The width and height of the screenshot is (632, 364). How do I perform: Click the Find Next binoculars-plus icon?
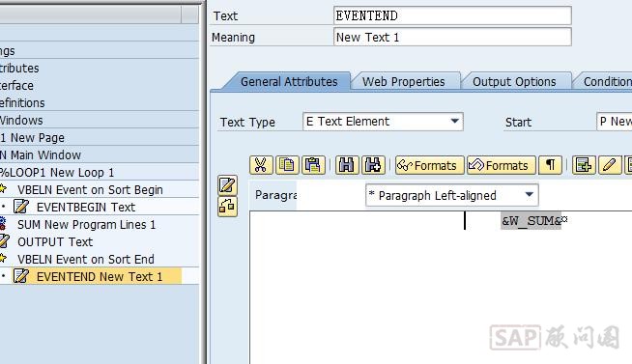tap(373, 165)
